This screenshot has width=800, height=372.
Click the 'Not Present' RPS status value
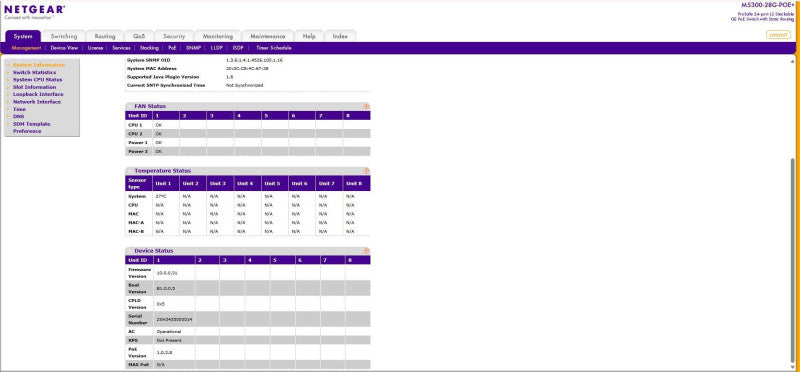coord(168,340)
